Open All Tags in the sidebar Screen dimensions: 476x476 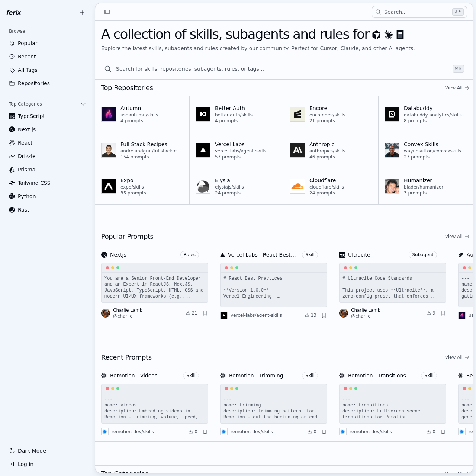coord(48,70)
